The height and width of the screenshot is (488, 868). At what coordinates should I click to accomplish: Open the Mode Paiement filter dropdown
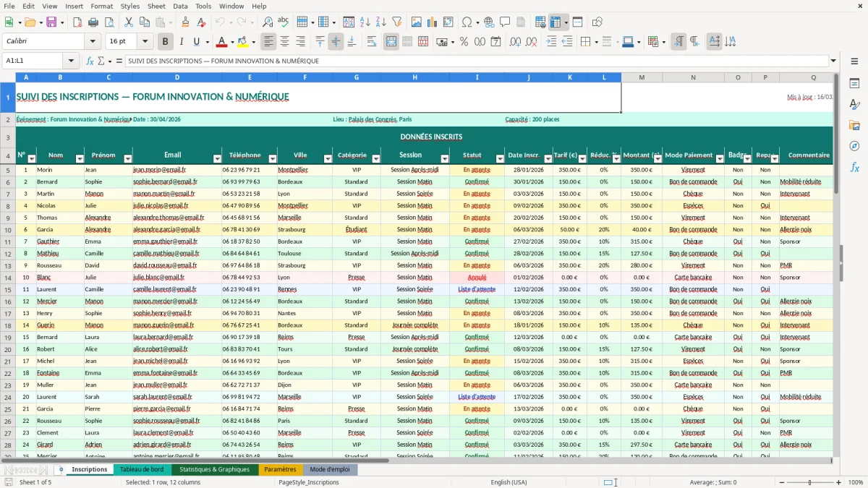[720, 159]
